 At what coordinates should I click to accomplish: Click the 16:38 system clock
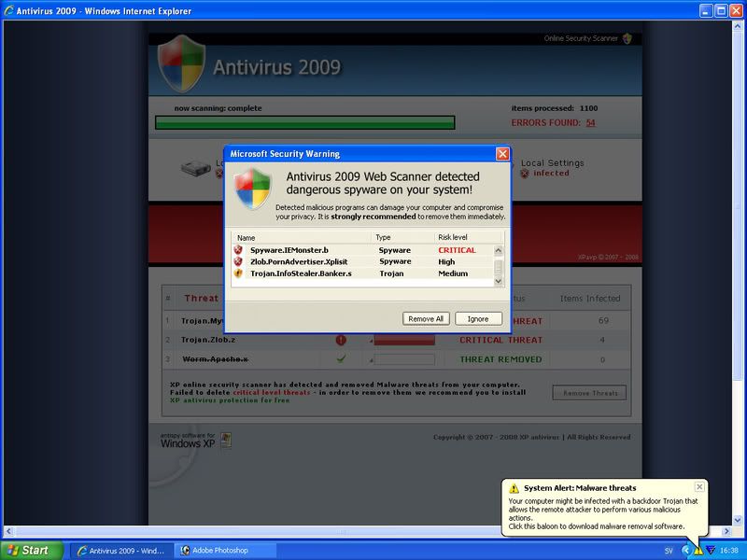point(729,551)
